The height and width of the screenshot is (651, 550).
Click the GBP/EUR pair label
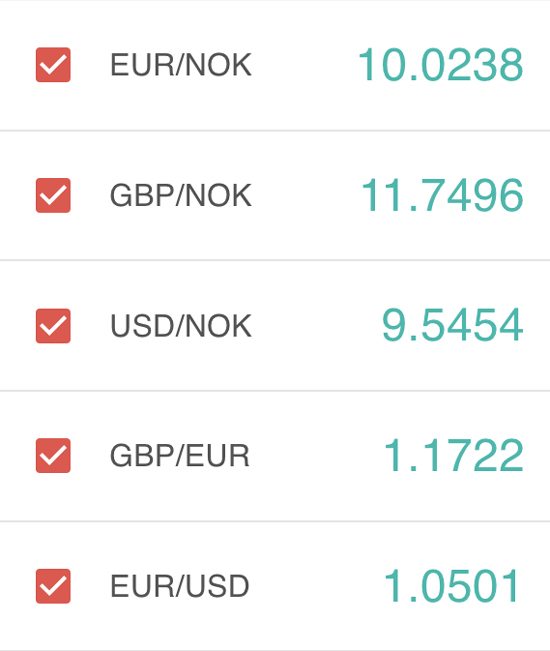pos(180,455)
